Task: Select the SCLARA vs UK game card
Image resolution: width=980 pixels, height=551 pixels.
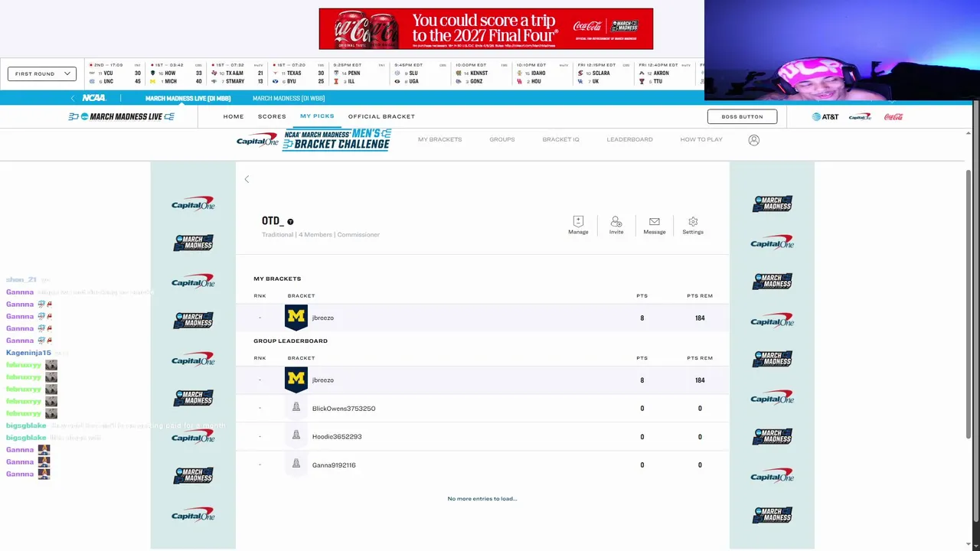Action: point(604,73)
